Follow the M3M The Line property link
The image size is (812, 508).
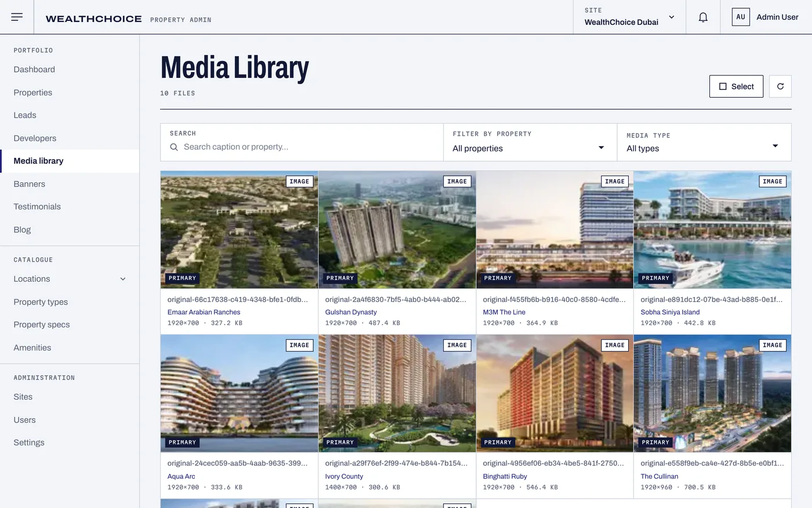click(504, 312)
